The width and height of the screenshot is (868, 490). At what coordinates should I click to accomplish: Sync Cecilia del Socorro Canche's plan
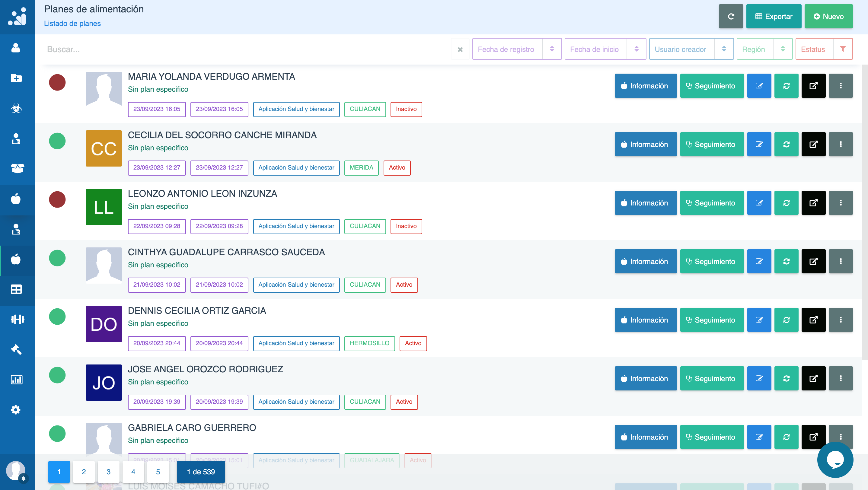786,145
